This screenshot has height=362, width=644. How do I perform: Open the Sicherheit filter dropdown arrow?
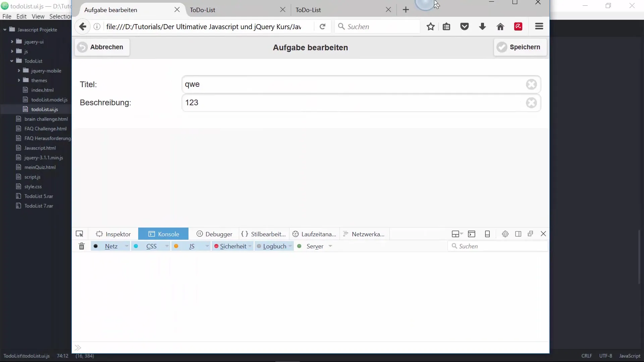tap(250, 246)
